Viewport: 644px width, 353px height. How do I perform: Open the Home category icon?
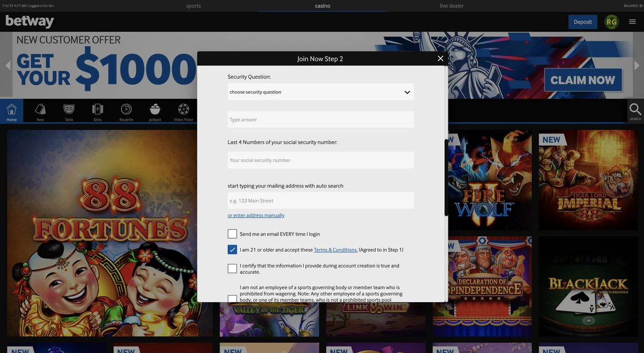(x=11, y=111)
